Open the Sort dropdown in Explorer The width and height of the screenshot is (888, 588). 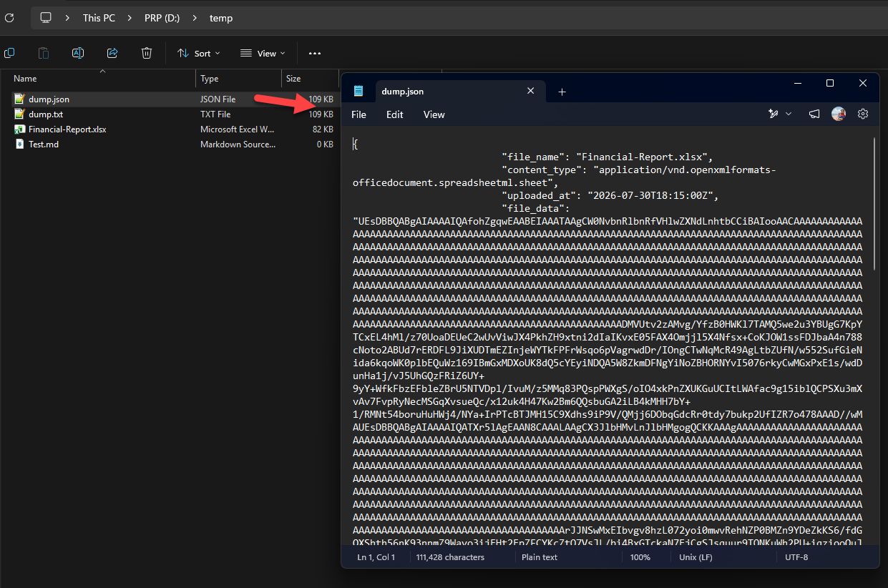pyautogui.click(x=199, y=53)
